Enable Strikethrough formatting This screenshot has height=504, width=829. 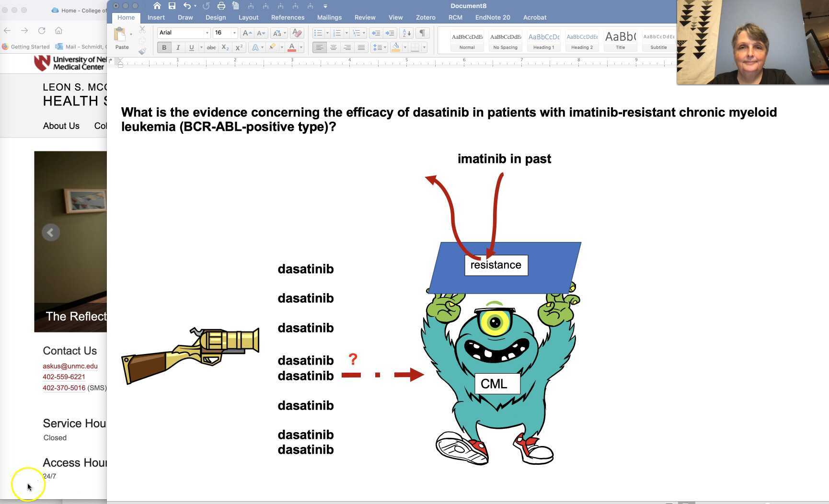coord(211,47)
